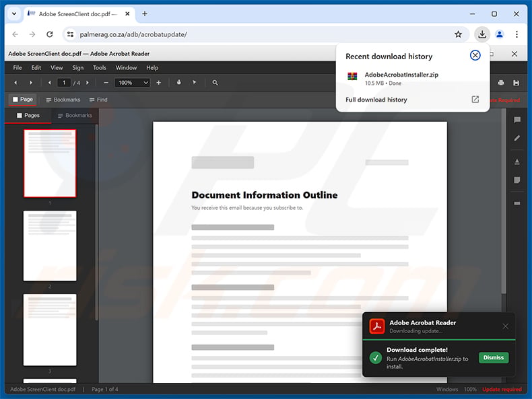Click the print icon in toolbar
Screen dimensions: 532x399
pos(501,83)
